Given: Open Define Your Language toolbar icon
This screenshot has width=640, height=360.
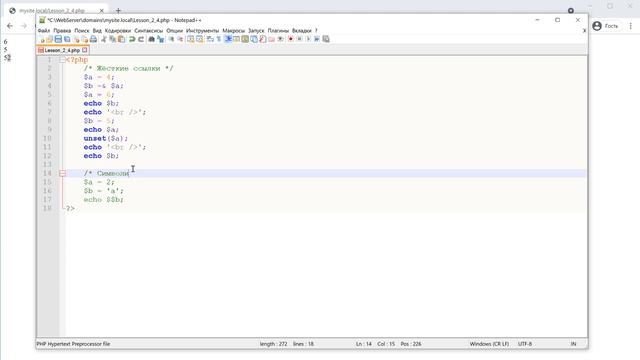Looking at the screenshot, I should pyautogui.click(x=236, y=39).
